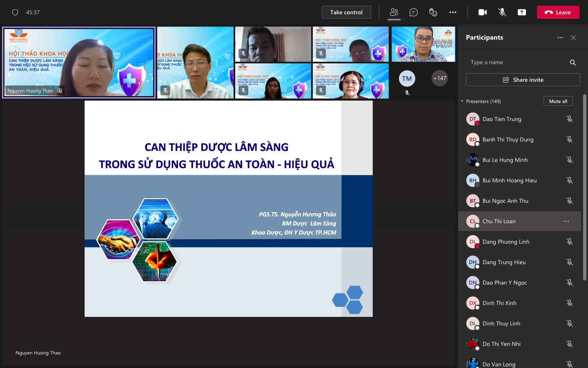Click the share content tray icon
This screenshot has height=368, width=588.
click(522, 12)
